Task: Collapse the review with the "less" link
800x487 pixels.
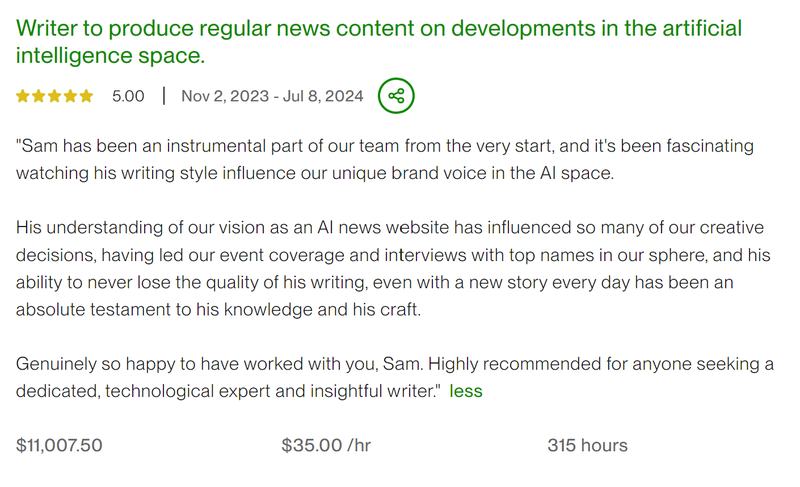Action: pyautogui.click(x=466, y=391)
